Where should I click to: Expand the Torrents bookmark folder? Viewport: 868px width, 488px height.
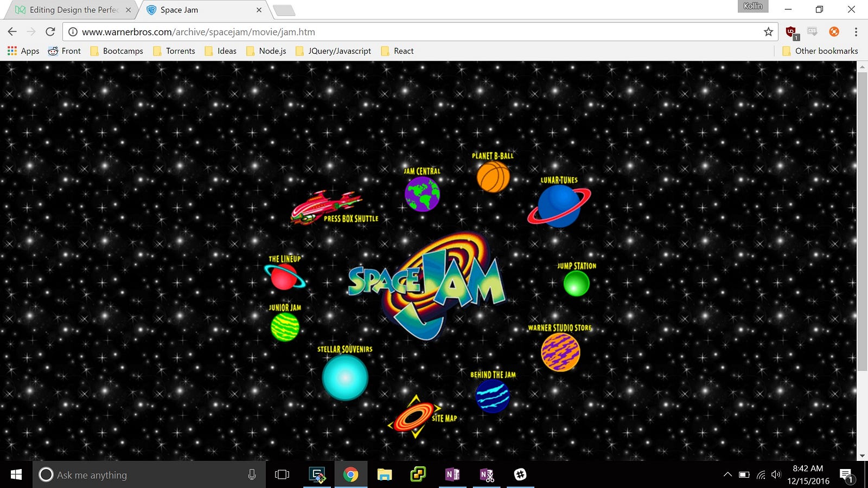[x=174, y=51]
